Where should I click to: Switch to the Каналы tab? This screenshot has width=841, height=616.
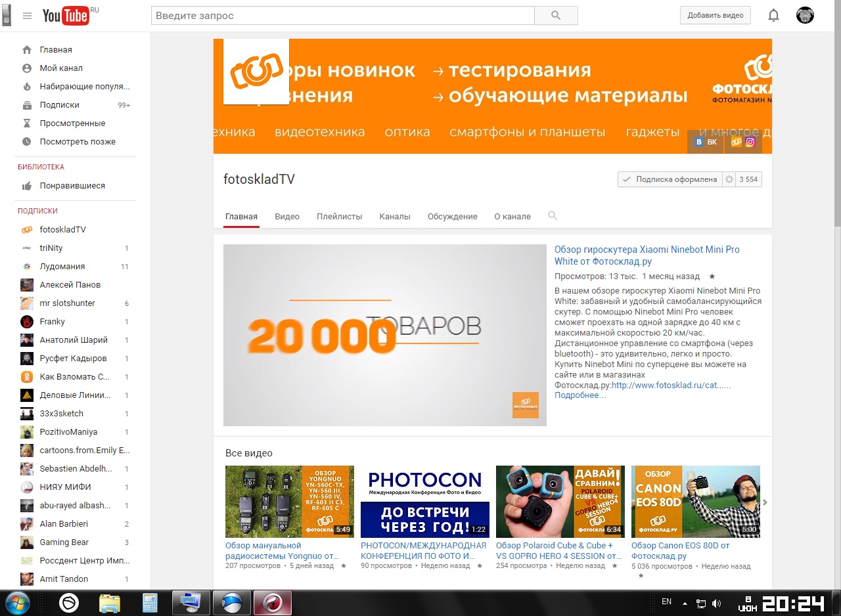coord(395,216)
